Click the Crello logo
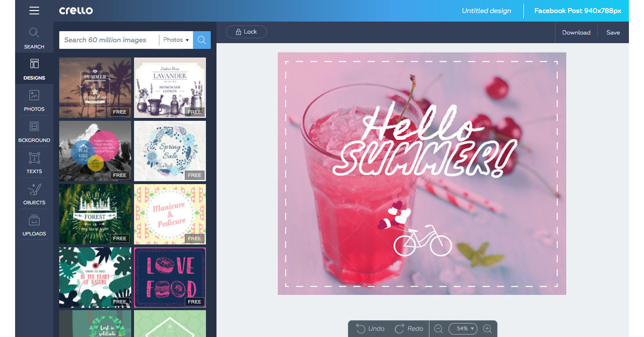This screenshot has height=337, width=644. pos(75,10)
